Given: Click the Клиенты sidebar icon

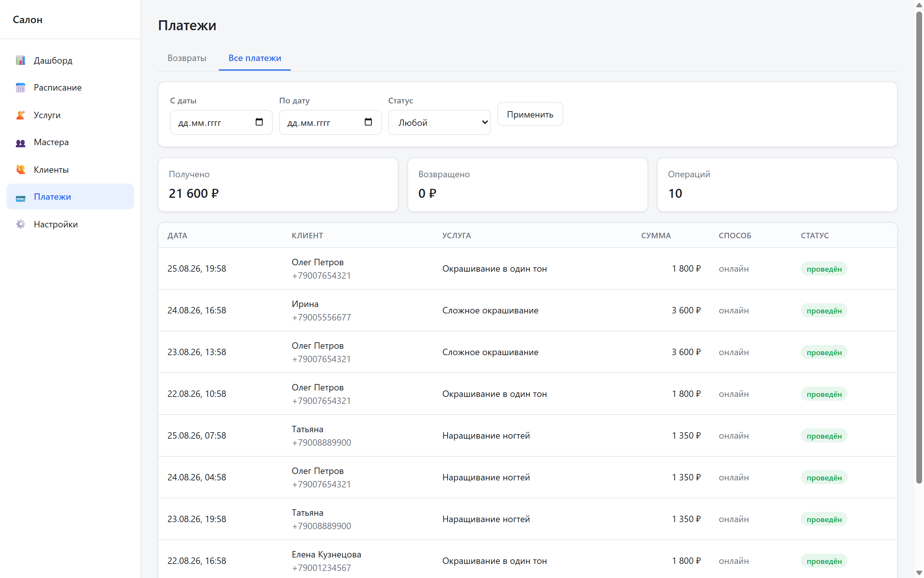Looking at the screenshot, I should point(21,170).
